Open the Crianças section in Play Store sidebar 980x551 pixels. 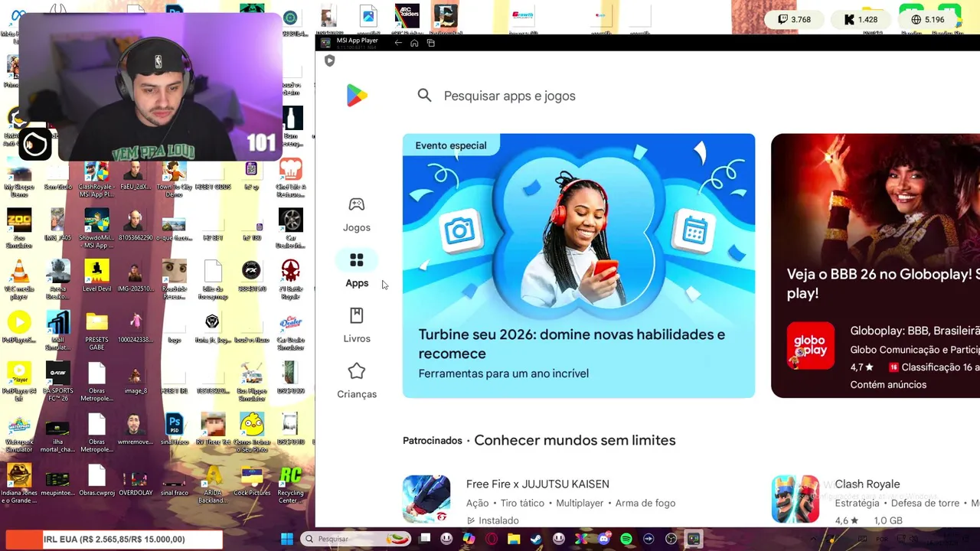tap(357, 381)
